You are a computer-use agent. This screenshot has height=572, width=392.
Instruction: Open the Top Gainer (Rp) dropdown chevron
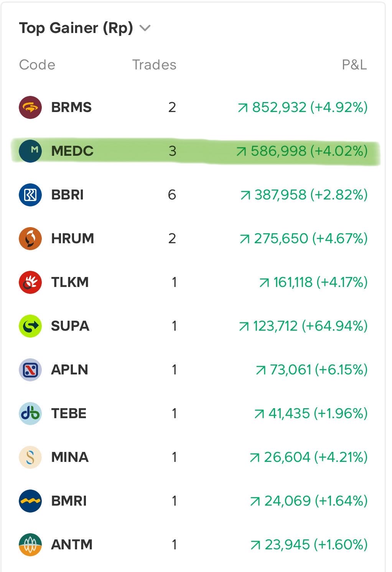[145, 28]
